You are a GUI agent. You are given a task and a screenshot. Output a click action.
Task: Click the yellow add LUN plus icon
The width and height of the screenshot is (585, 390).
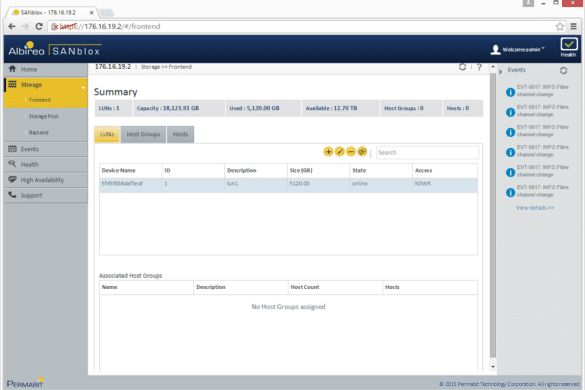tap(328, 152)
